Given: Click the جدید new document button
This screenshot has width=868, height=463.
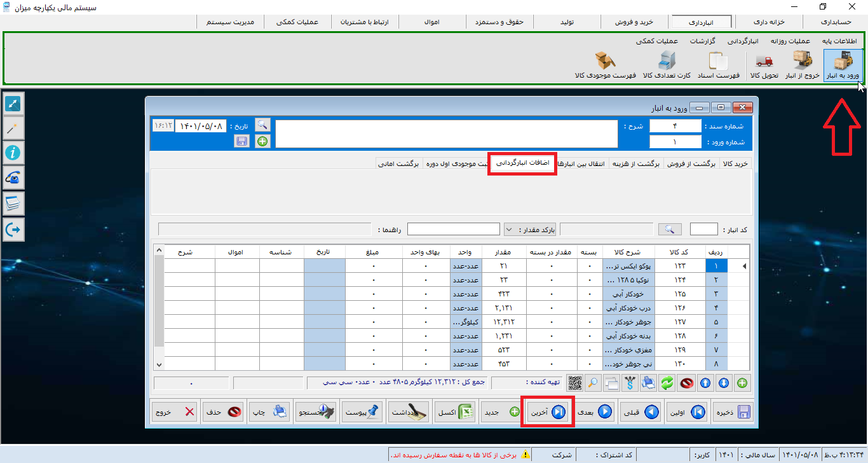Looking at the screenshot, I should [x=501, y=412].
